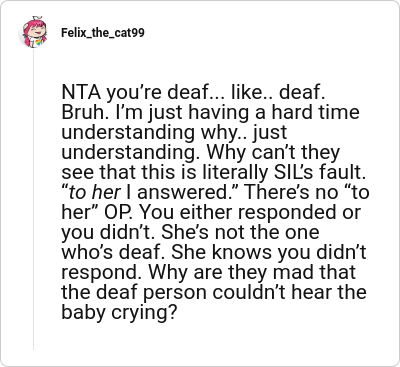This screenshot has width=400, height=367.
Task: Click the words "I answered."
Action: click(x=180, y=192)
